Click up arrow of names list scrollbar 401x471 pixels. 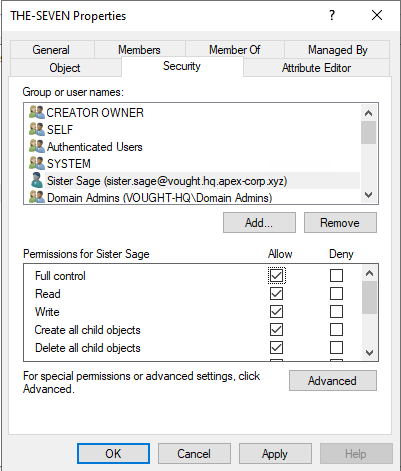pos(368,113)
